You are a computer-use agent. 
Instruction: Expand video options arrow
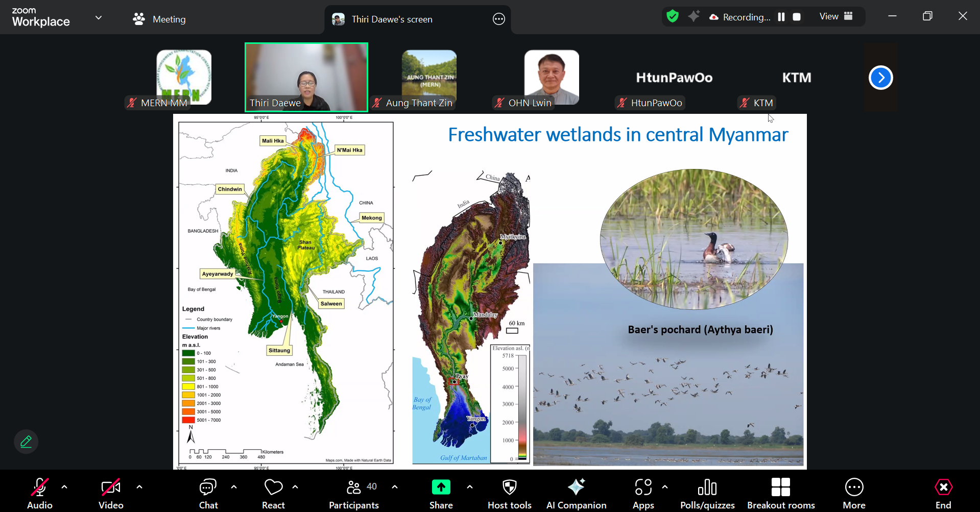coord(139,487)
